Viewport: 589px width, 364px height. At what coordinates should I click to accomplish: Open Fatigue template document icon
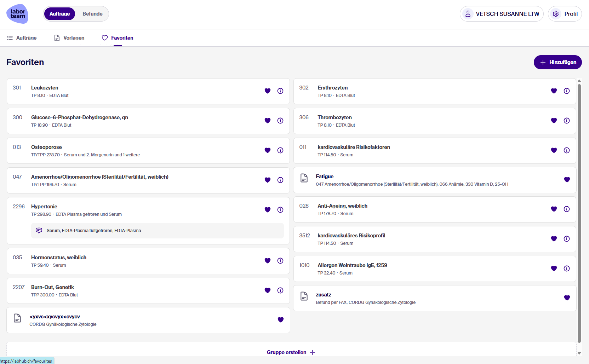click(x=304, y=178)
